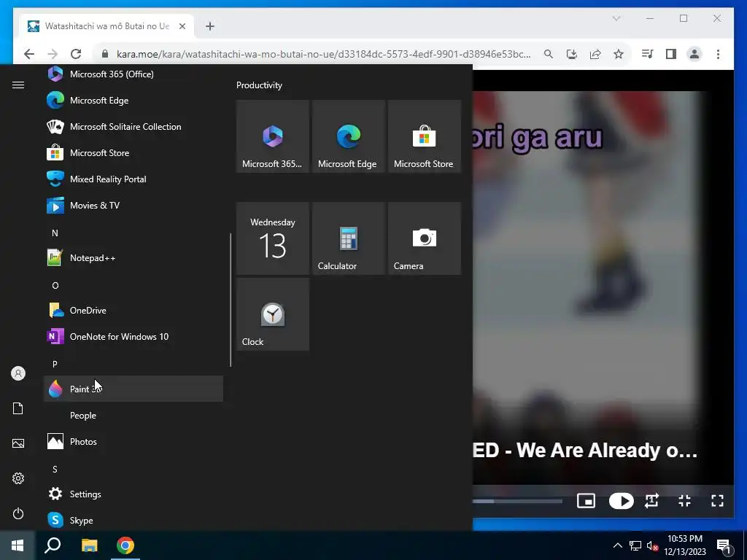Open the Chrome profile avatar
The image size is (747, 560).
(694, 54)
